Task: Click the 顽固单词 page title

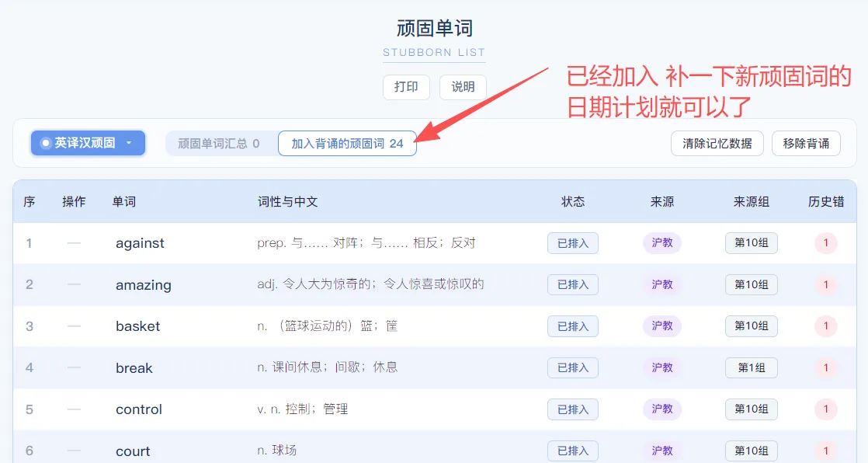Action: (x=435, y=28)
